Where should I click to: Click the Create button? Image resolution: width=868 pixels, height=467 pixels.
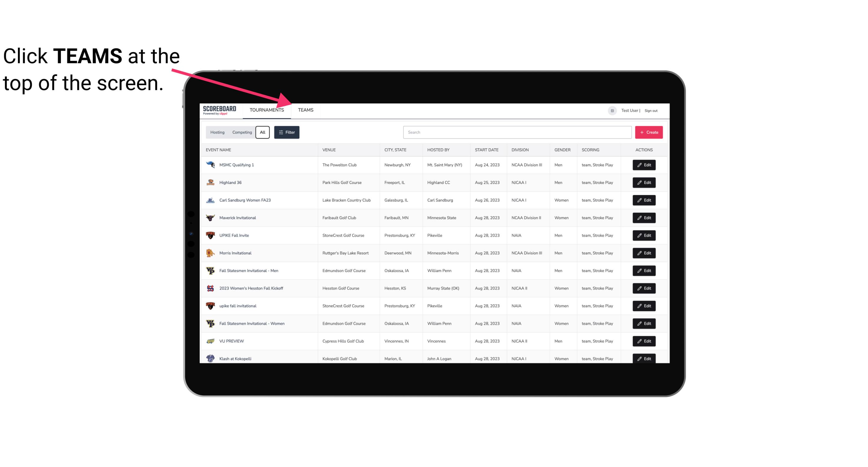pyautogui.click(x=648, y=132)
